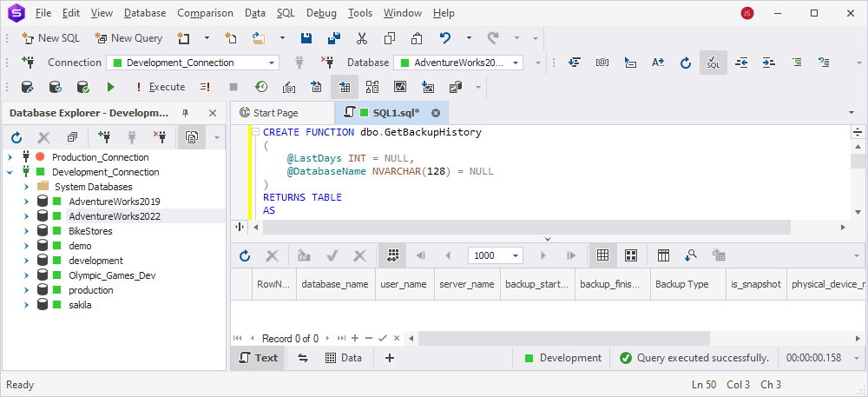Click the New Query button
The image size is (868, 397).
pyautogui.click(x=129, y=38)
